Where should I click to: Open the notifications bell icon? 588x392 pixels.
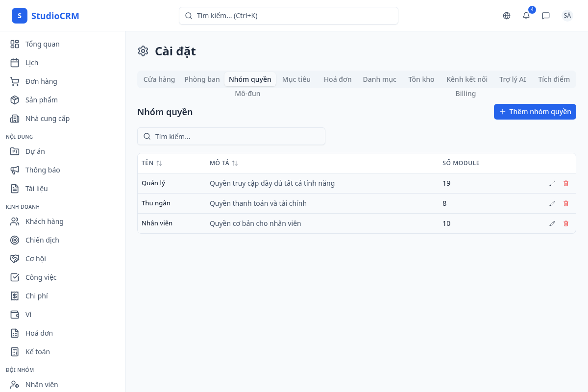click(526, 16)
